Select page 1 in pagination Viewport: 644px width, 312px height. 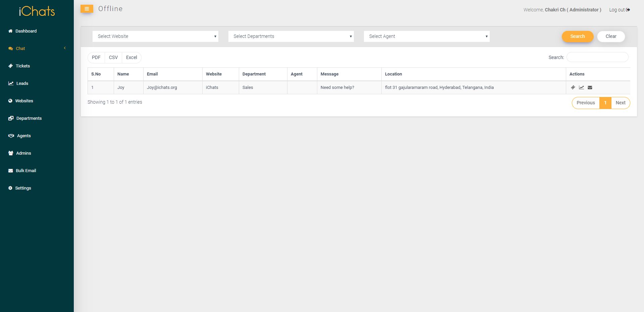605,103
